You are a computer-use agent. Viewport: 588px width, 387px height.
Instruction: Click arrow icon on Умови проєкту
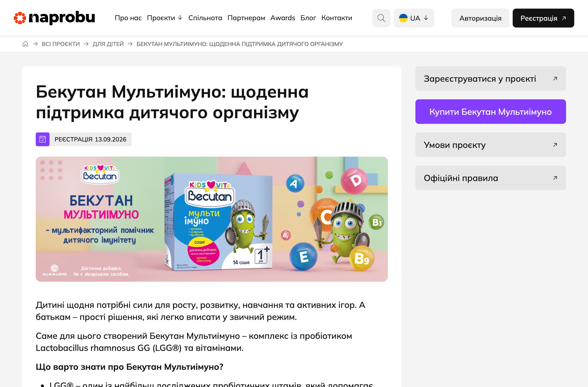555,145
